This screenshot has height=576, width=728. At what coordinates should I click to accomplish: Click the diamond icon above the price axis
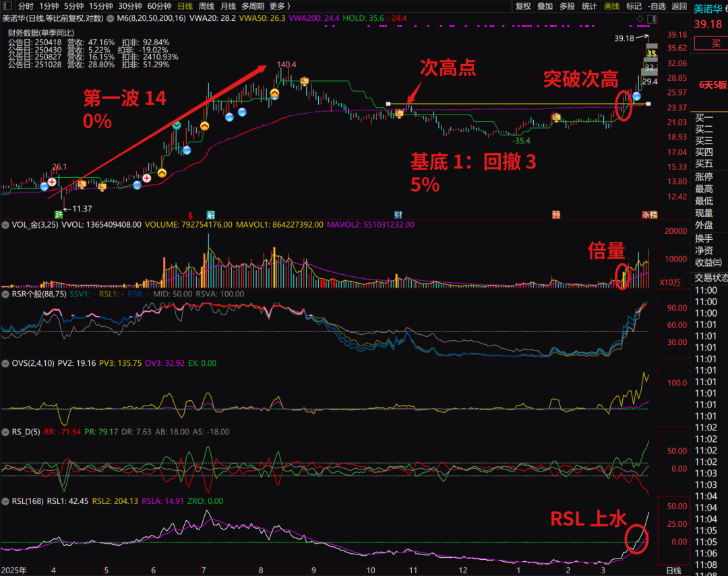pyautogui.click(x=640, y=19)
